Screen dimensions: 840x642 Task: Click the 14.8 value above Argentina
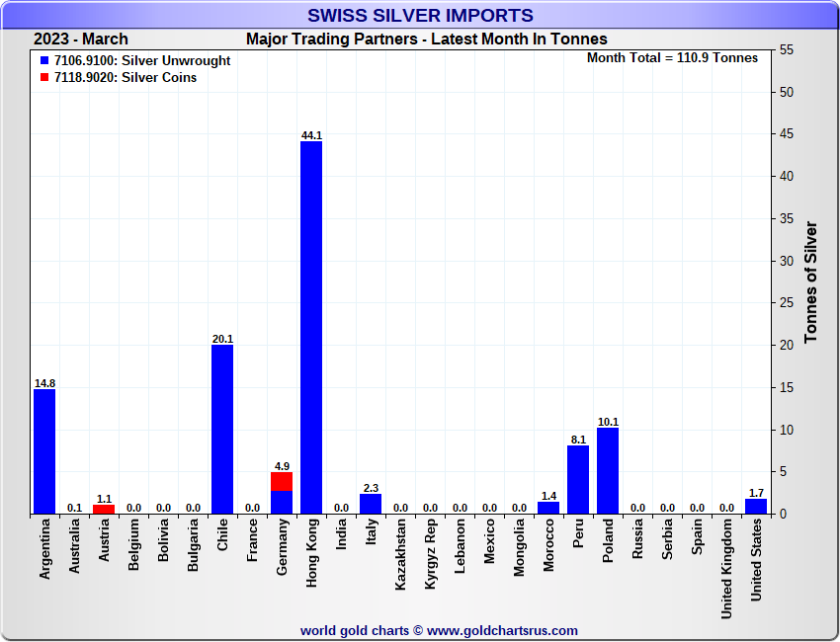tap(44, 384)
